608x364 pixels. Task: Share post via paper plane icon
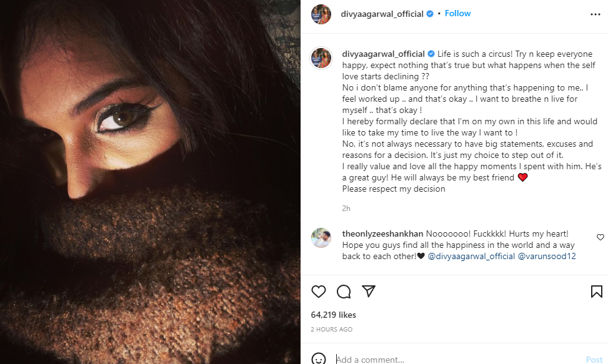(x=369, y=292)
